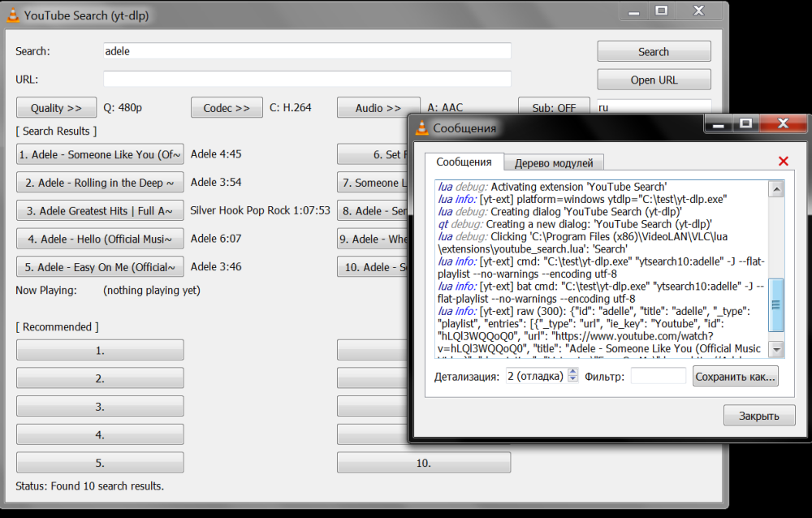Play result 3 Adele Greatest Hits
812x518 pixels.
[100, 211]
